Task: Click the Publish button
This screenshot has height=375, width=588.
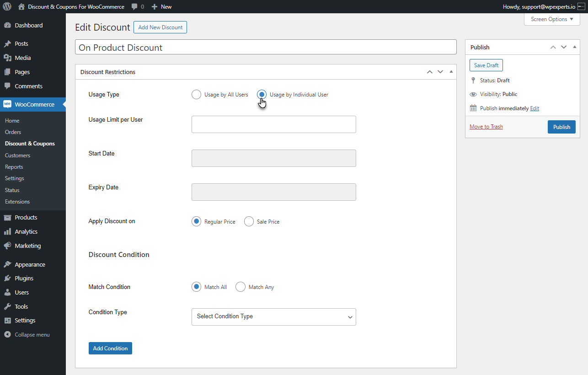Action: click(x=561, y=127)
